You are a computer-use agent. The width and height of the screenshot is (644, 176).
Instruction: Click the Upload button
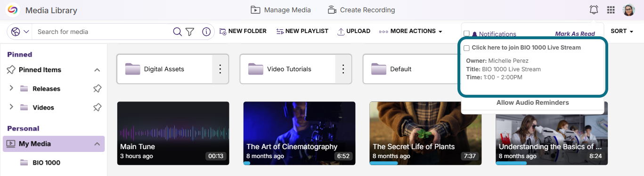354,31
